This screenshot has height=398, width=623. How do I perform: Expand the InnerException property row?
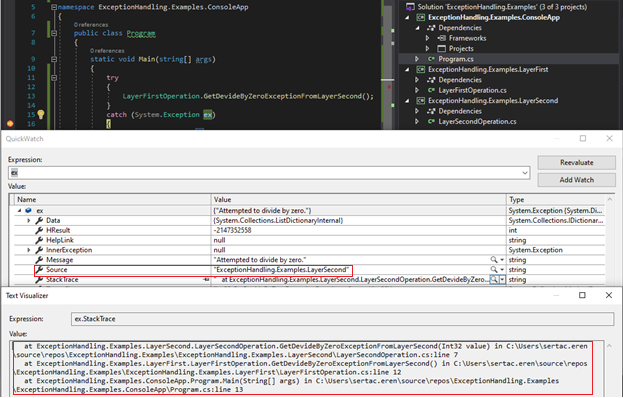coord(29,250)
